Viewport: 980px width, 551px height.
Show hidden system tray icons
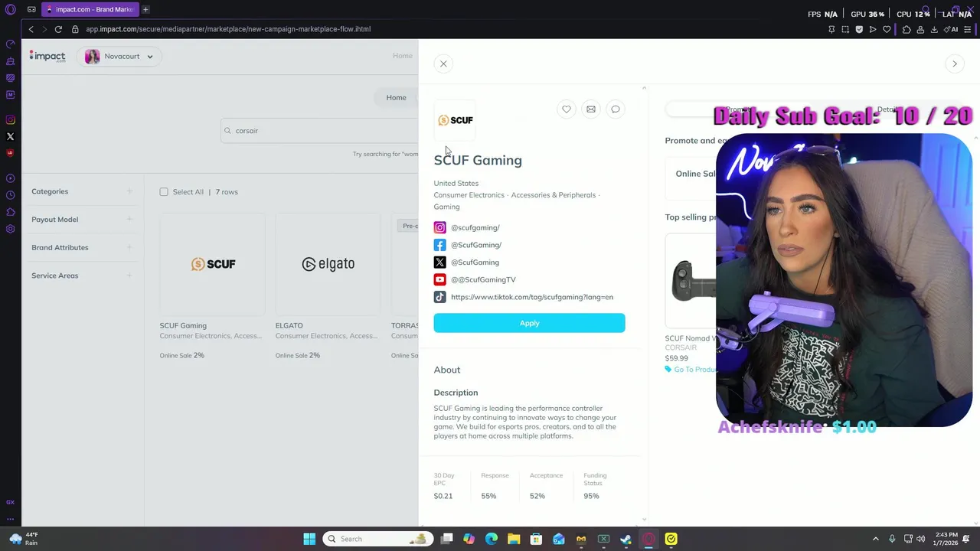pos(875,539)
